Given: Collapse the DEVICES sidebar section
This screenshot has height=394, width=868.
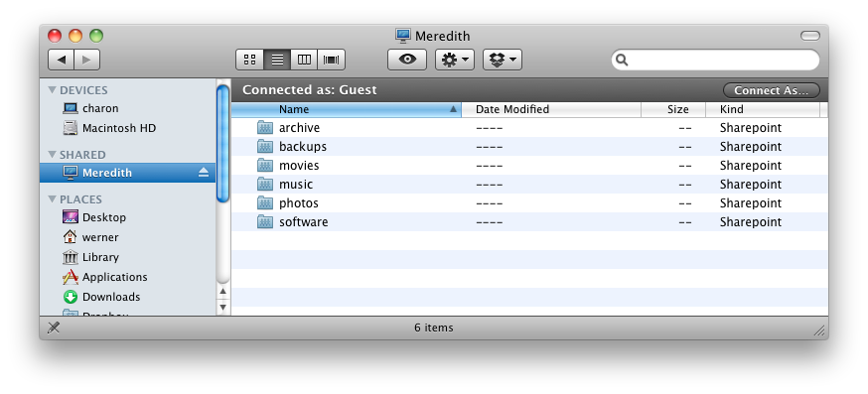Looking at the screenshot, I should point(52,89).
